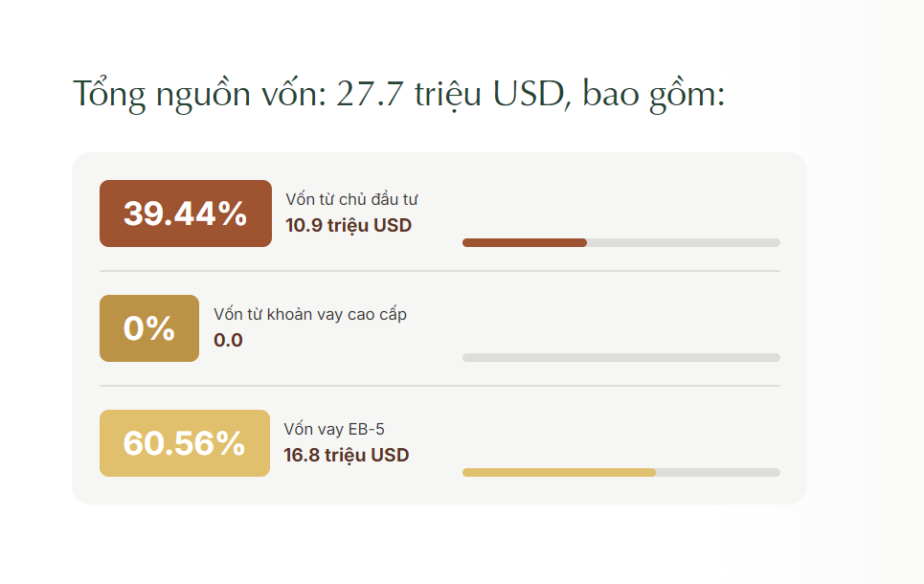The image size is (924, 584).
Task: Click the 'Vốn từ chủ đầu tư' label
Action: (351, 200)
